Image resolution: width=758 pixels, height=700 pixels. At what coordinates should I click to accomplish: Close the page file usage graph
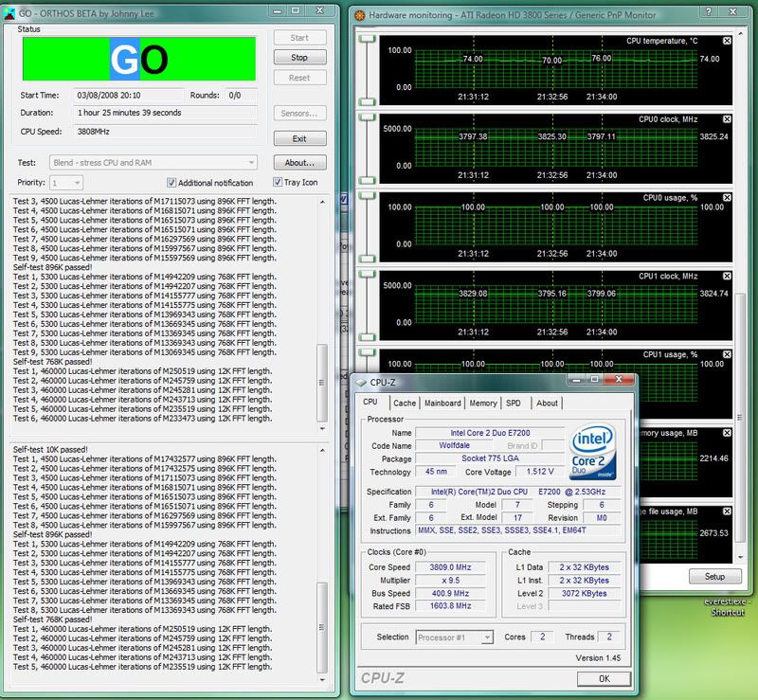tap(727, 512)
